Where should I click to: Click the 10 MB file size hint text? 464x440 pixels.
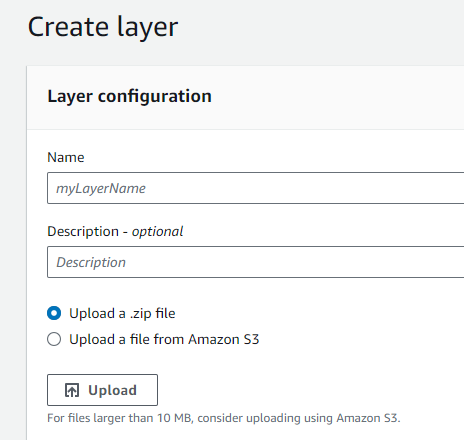224,418
